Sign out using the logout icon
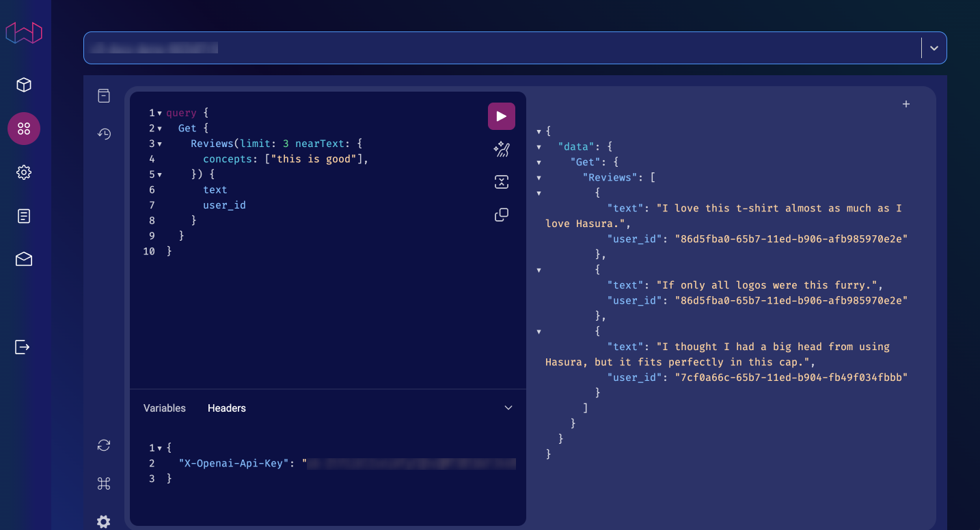The width and height of the screenshot is (980, 530). [24, 347]
